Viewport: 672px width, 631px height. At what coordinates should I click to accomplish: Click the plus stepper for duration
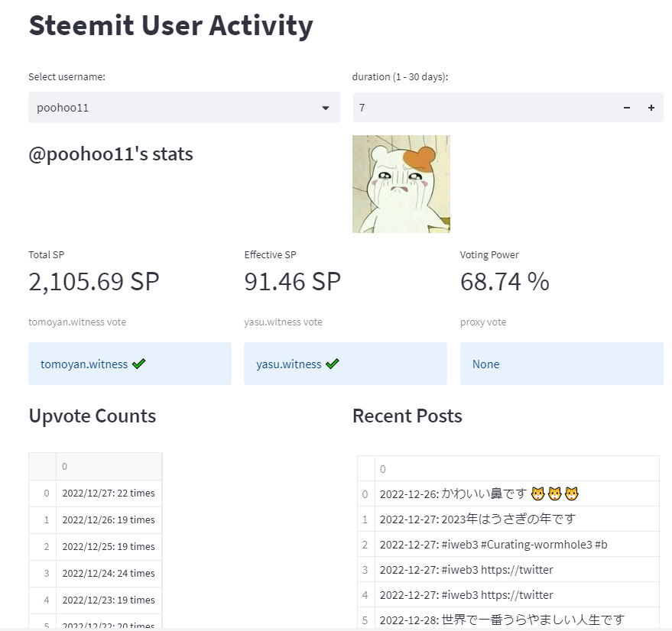[651, 108]
